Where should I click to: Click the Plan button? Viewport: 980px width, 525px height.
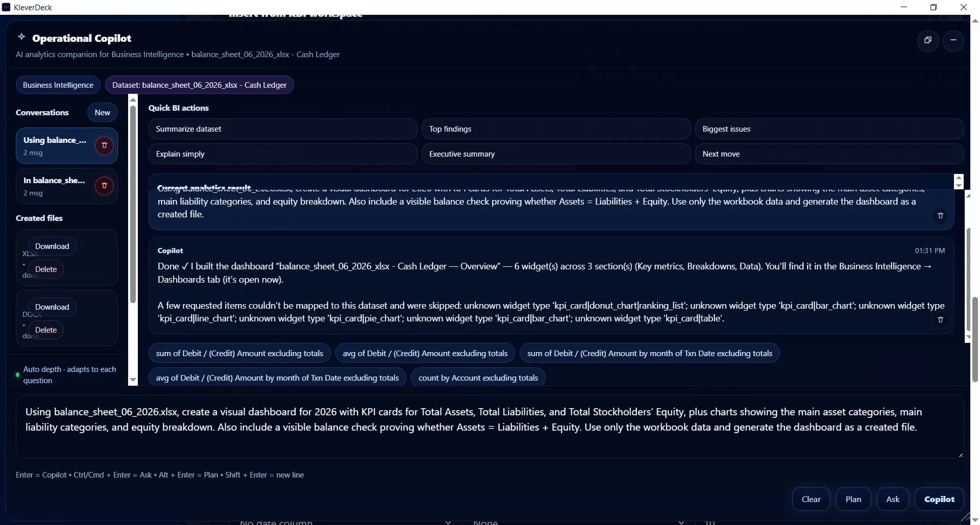click(853, 499)
